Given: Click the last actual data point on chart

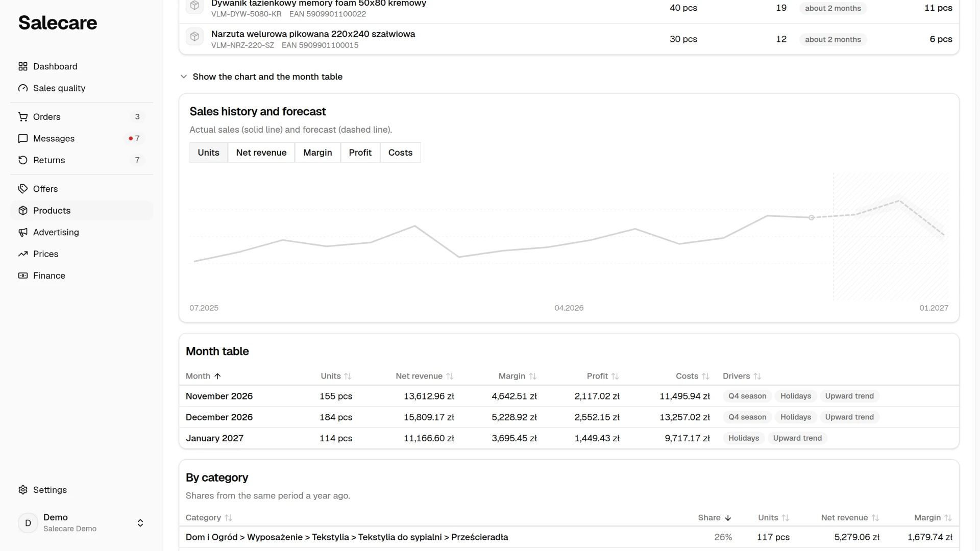Looking at the screenshot, I should click(x=812, y=218).
